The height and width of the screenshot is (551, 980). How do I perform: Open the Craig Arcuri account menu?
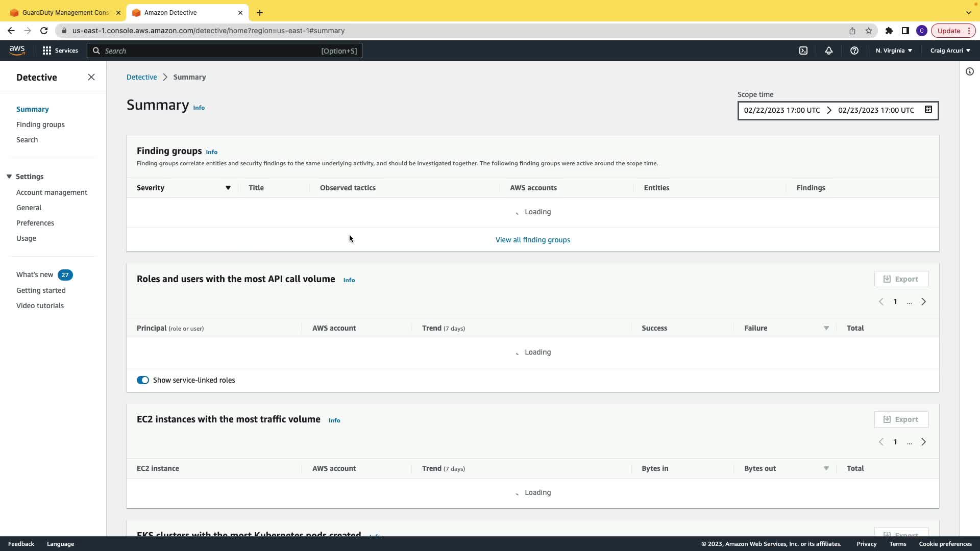coord(950,51)
